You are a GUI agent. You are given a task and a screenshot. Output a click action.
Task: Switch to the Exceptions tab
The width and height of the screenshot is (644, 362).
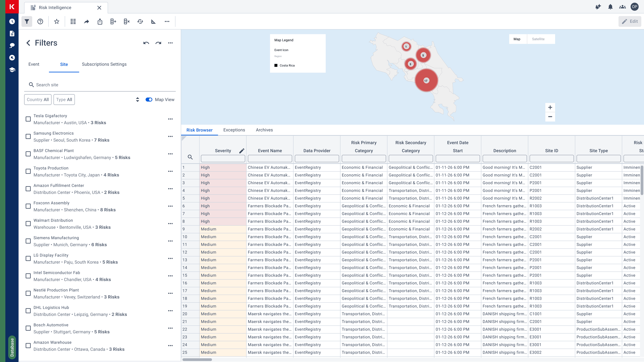pos(234,130)
